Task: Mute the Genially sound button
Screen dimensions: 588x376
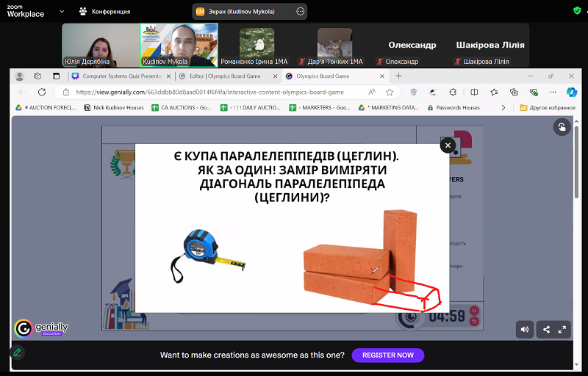Action: coord(525,330)
